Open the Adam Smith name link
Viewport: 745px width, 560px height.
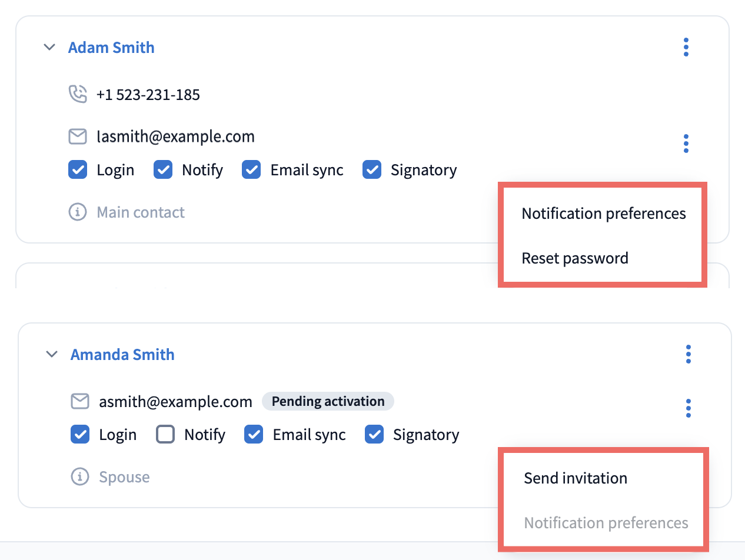pyautogui.click(x=111, y=47)
